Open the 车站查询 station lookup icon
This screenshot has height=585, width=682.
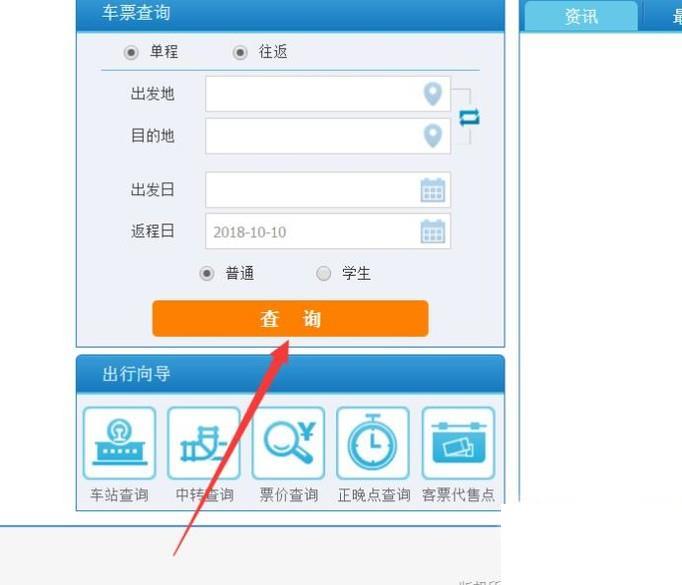pyautogui.click(x=119, y=443)
